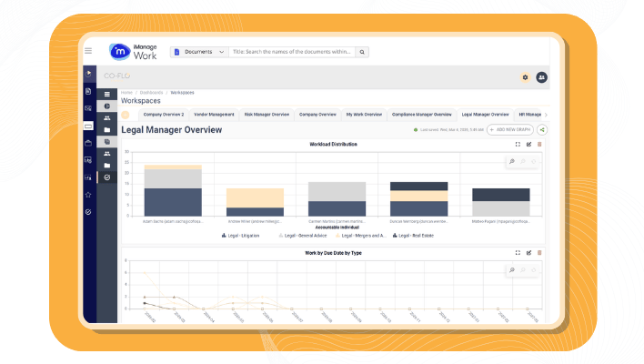Click the Duncan Weinberg axis label
Viewport: 644px width, 364px height.
[419, 221]
